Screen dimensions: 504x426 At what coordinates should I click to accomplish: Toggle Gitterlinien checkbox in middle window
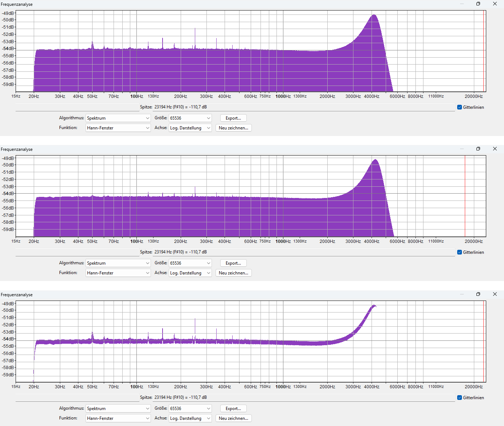(x=460, y=252)
